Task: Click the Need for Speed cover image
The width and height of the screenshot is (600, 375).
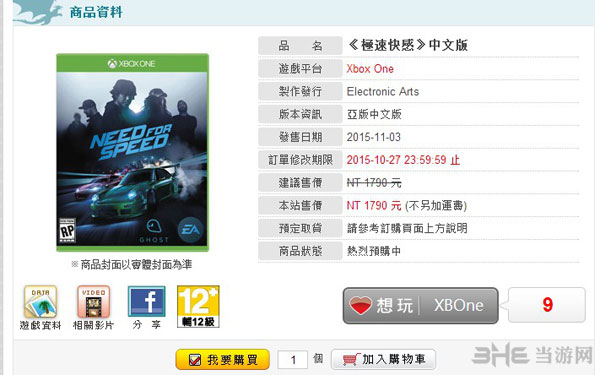Action: pyautogui.click(x=132, y=152)
